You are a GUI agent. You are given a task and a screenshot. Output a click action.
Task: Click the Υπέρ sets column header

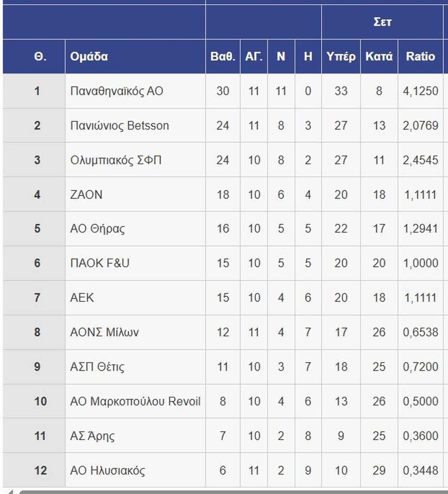pos(341,57)
